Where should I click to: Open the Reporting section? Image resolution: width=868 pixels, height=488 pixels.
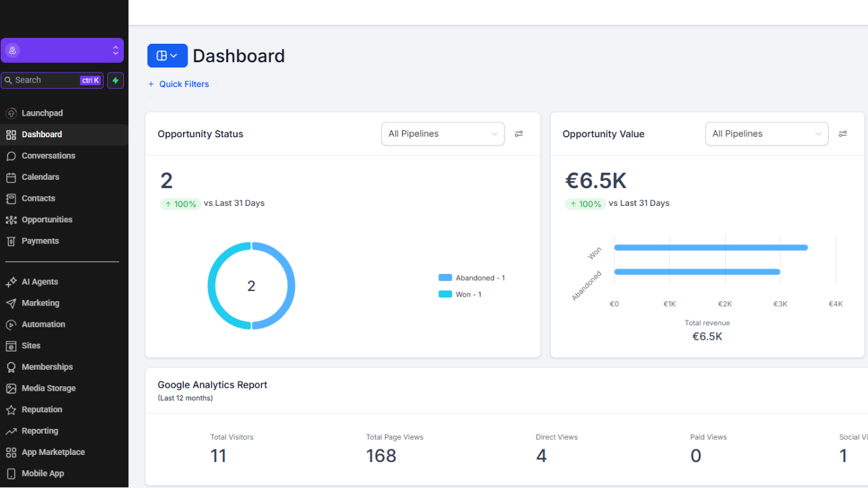pos(40,430)
